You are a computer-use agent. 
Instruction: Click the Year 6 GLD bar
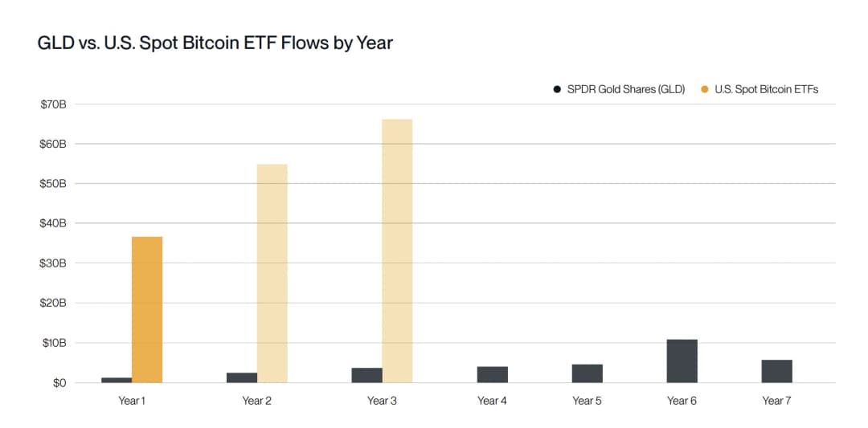point(682,361)
